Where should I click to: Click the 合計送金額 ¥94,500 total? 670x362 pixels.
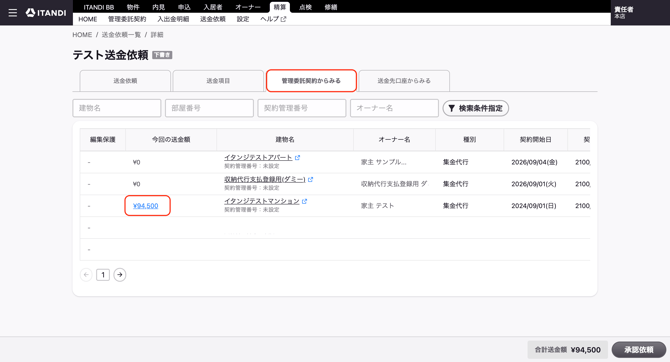point(567,350)
